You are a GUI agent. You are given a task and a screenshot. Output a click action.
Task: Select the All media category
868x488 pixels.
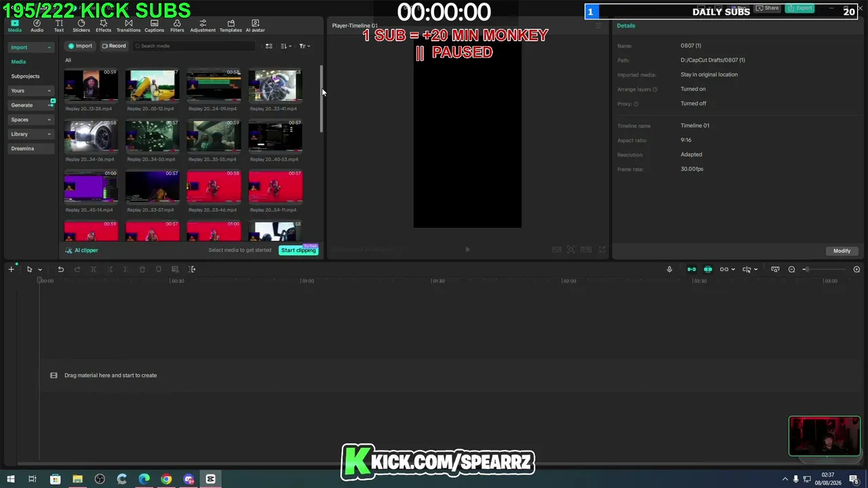click(x=68, y=60)
